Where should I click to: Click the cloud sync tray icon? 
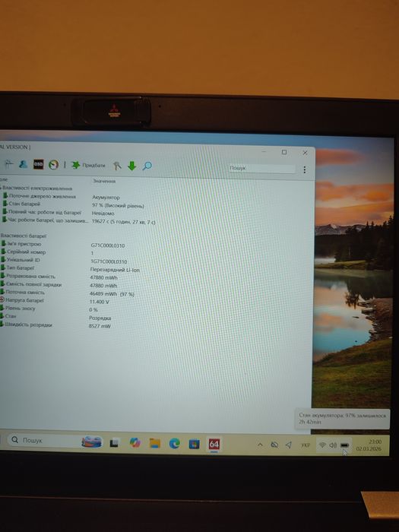coord(274,445)
